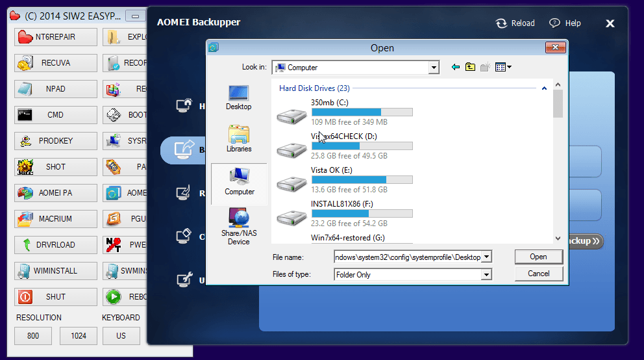Click the red power icon on SHUT
The height and width of the screenshot is (360, 644).
click(25, 297)
